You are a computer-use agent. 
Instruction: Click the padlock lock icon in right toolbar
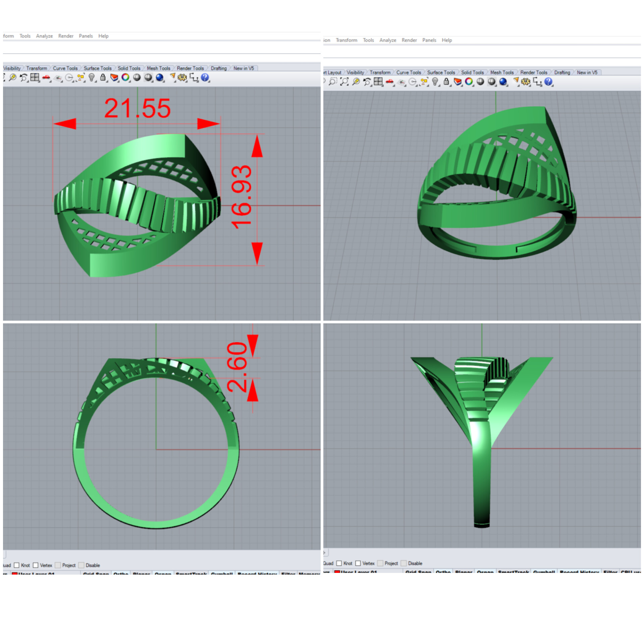(x=446, y=82)
